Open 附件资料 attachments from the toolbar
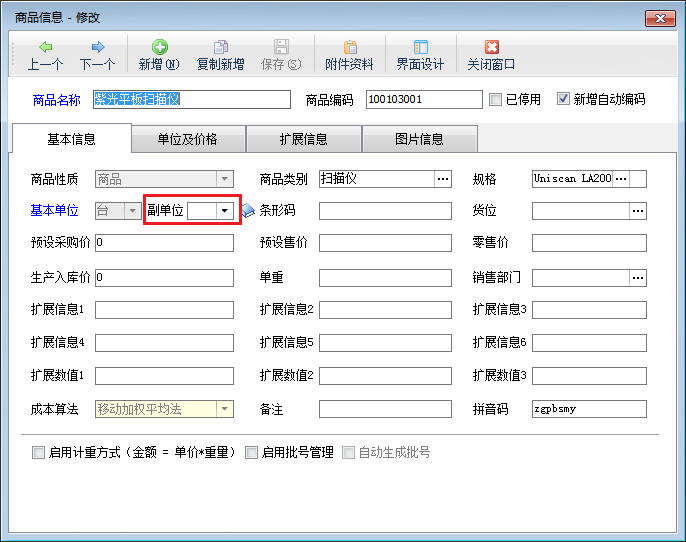686x542 pixels. click(x=349, y=48)
